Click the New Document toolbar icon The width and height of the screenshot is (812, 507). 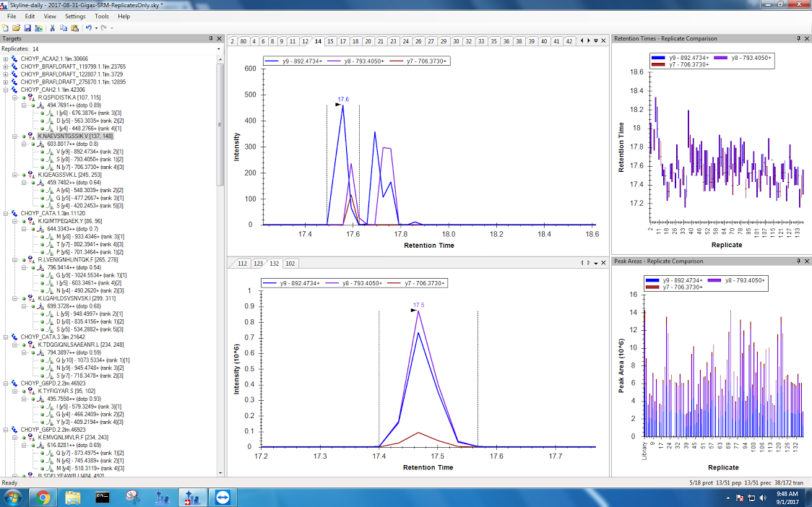(6, 27)
